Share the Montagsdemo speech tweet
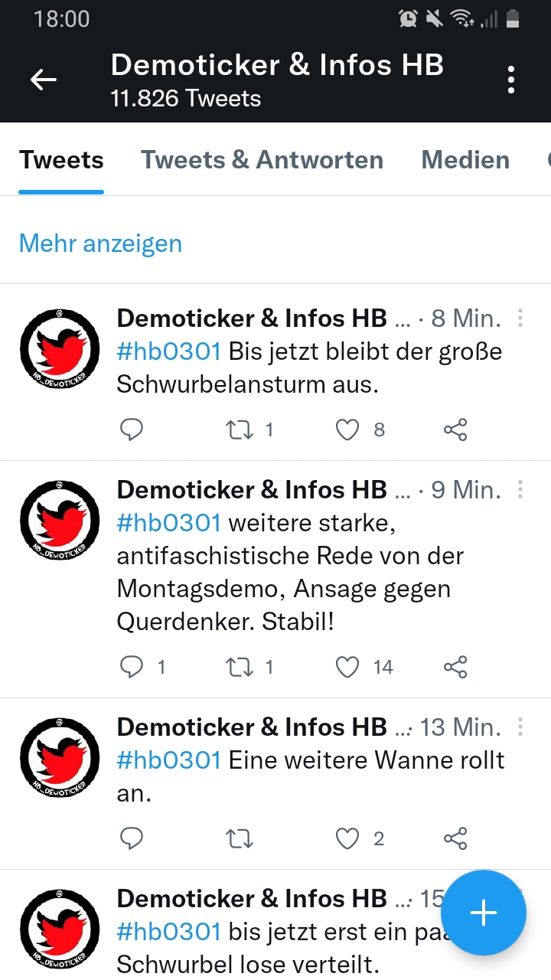551x980 pixels. point(455,668)
